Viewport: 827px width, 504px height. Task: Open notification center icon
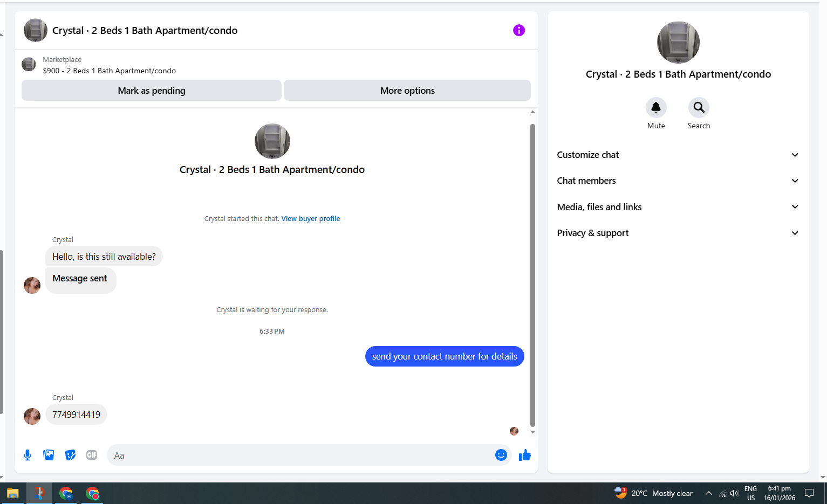click(809, 493)
